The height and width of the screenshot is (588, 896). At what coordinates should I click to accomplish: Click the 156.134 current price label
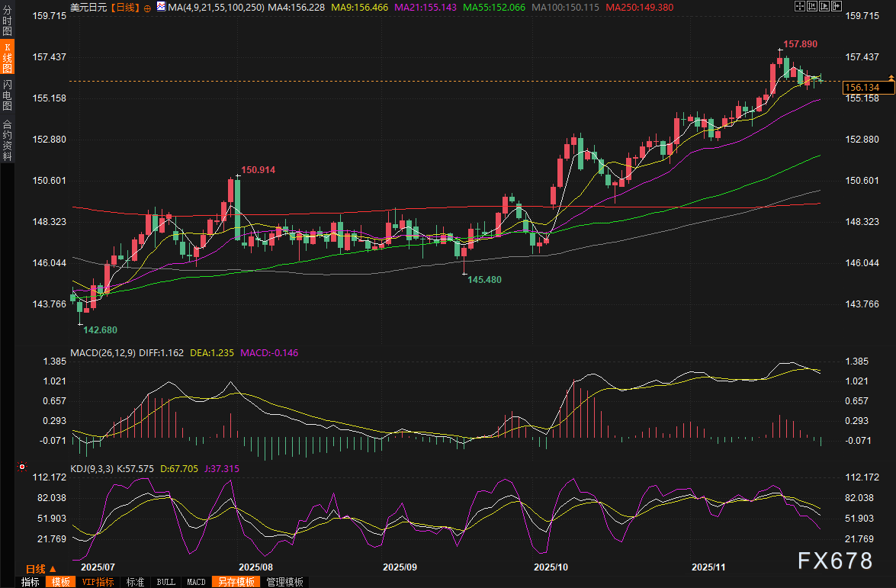click(862, 88)
